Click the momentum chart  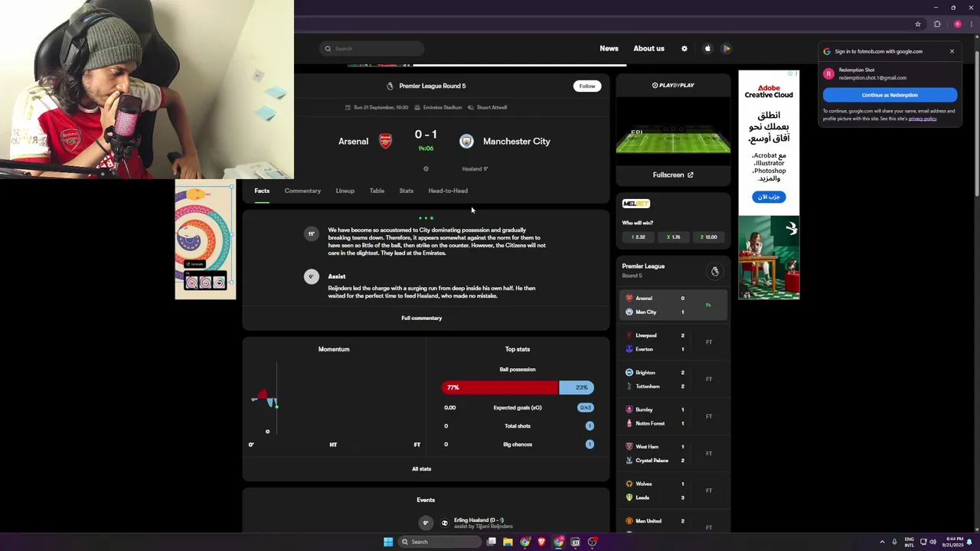(x=334, y=399)
